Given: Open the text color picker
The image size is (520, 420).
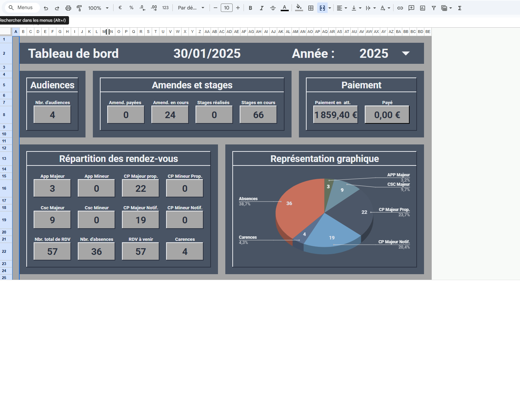Looking at the screenshot, I should click(x=285, y=8).
